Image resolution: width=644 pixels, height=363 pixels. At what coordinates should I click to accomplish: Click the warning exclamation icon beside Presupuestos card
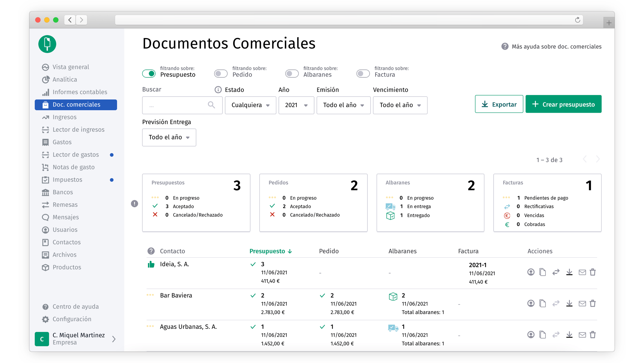[x=134, y=204]
